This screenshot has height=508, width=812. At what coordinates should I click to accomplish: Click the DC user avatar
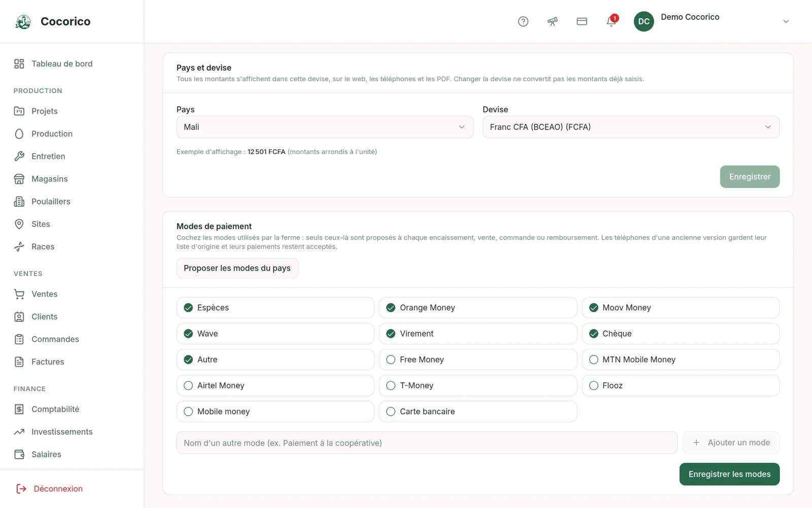644,21
